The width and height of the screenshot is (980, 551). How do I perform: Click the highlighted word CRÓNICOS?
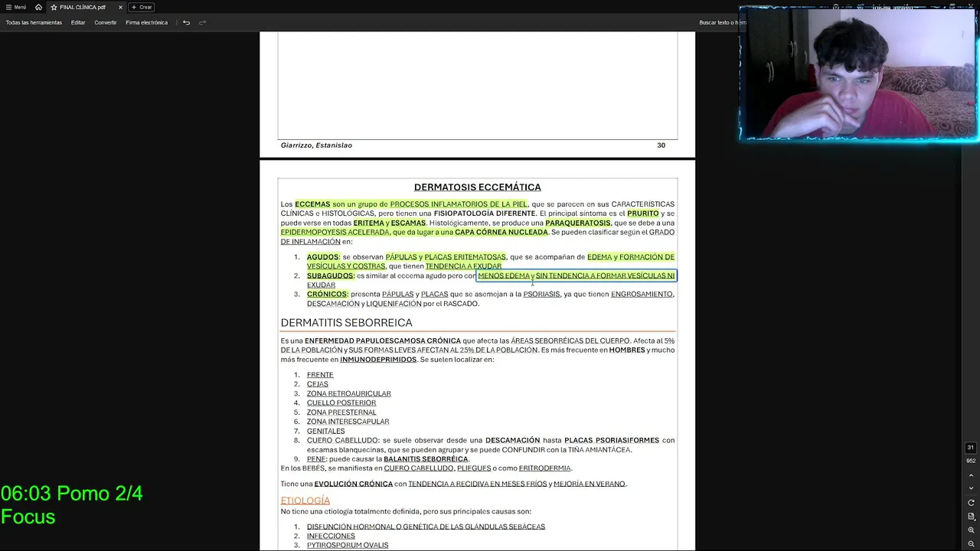(327, 294)
